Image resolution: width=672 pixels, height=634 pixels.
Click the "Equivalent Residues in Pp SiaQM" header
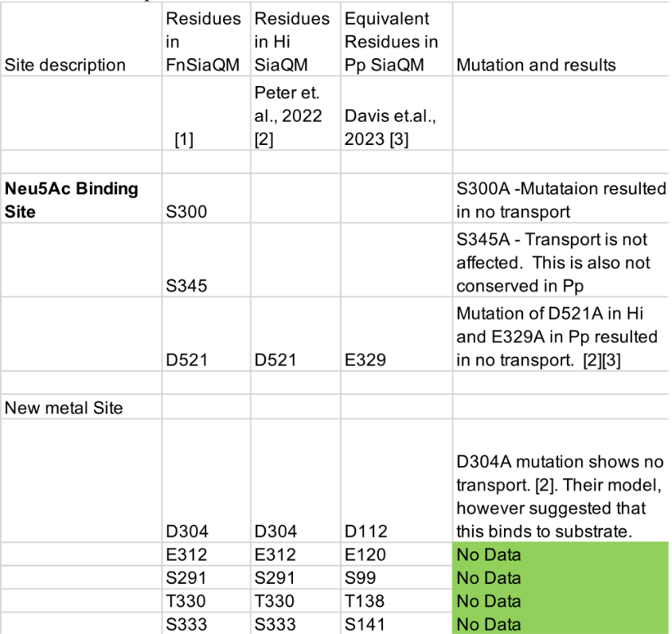point(389,42)
